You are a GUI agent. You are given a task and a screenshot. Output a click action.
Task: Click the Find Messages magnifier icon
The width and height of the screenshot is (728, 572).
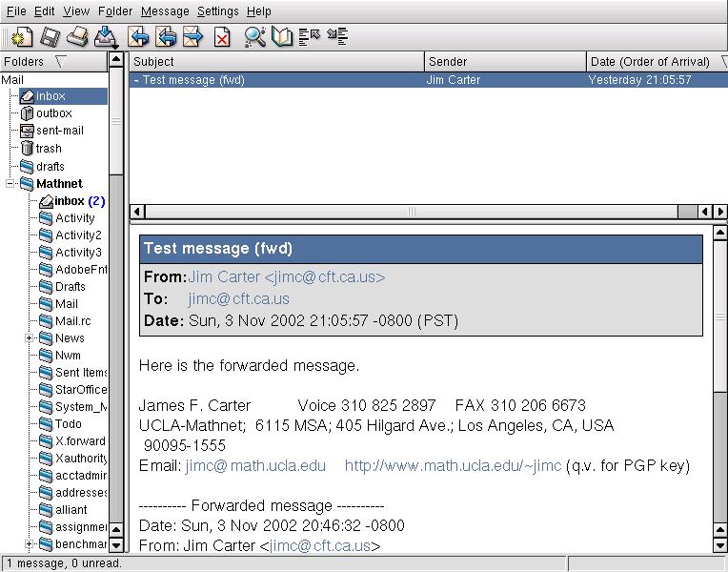(x=254, y=37)
